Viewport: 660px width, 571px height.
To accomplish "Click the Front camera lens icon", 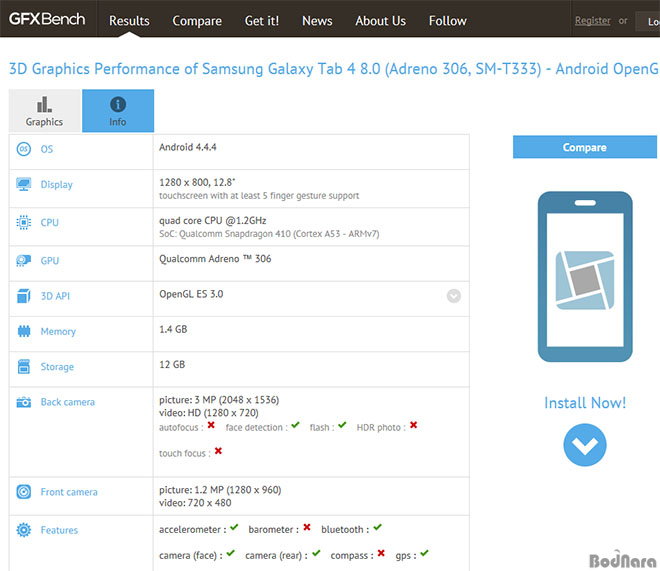I will pos(24,491).
